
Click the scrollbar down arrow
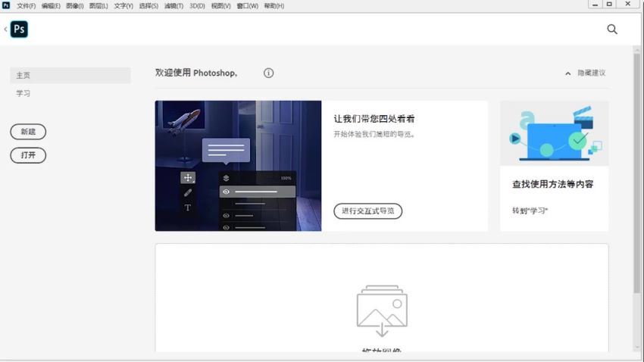pyautogui.click(x=637, y=348)
